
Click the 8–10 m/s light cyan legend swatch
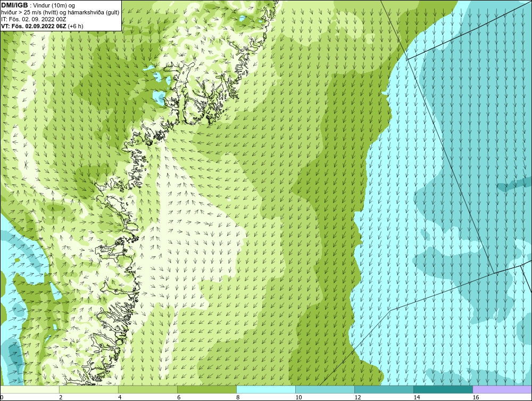tap(265, 389)
